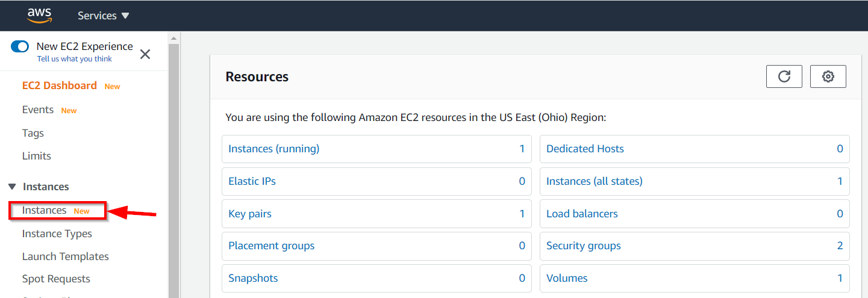Open the Services dropdown menu
This screenshot has width=868, height=298.
[104, 16]
